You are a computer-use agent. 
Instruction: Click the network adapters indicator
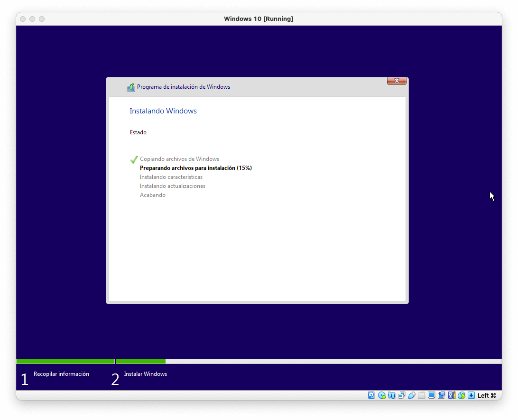pos(401,395)
